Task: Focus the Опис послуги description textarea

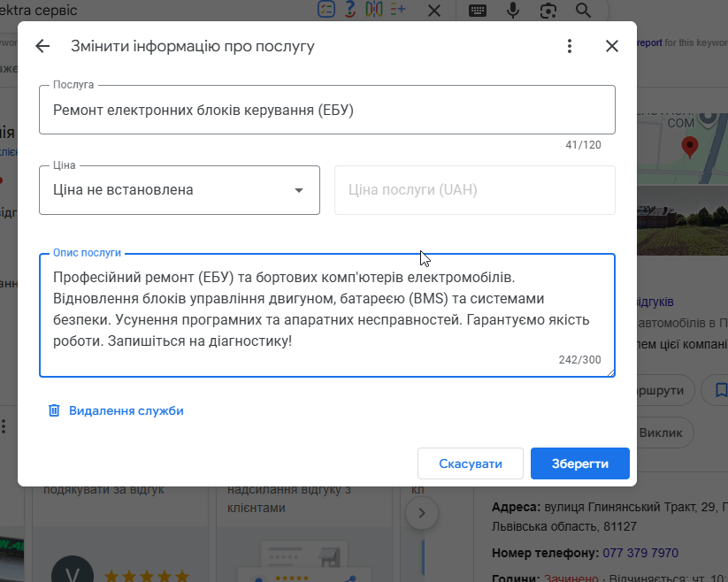Action: pyautogui.click(x=327, y=315)
